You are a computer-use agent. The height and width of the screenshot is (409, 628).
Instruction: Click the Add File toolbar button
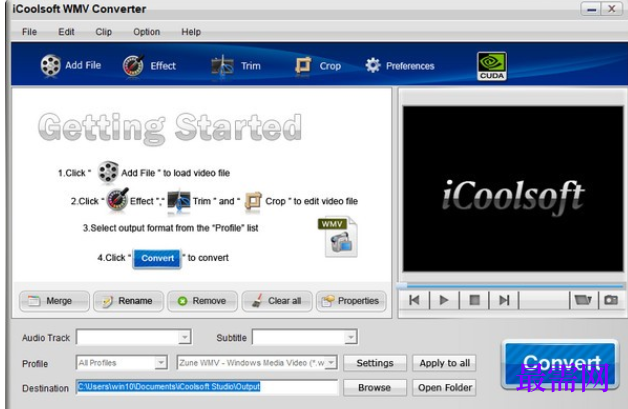point(71,65)
